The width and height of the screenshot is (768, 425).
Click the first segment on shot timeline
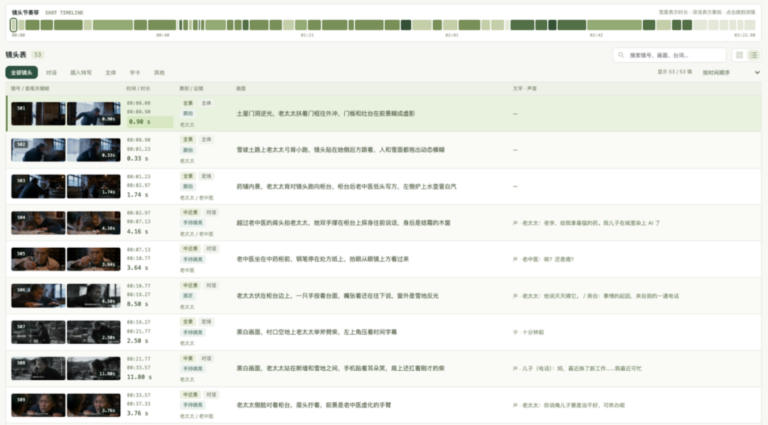click(14, 24)
